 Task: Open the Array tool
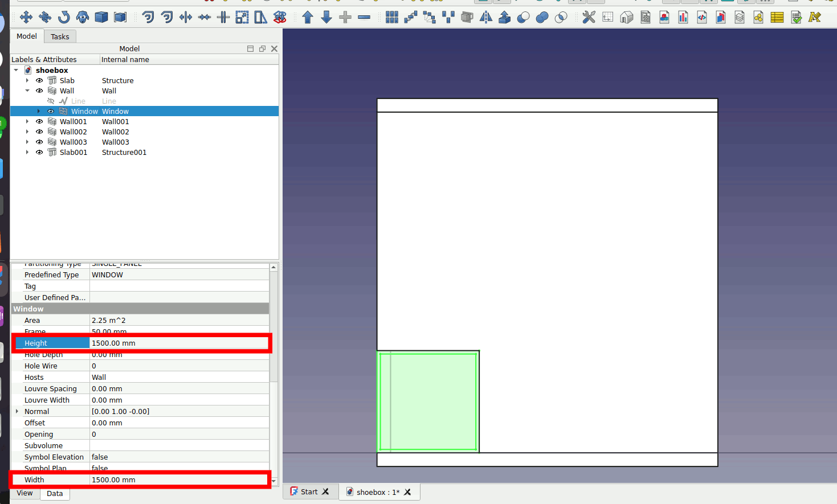click(392, 17)
